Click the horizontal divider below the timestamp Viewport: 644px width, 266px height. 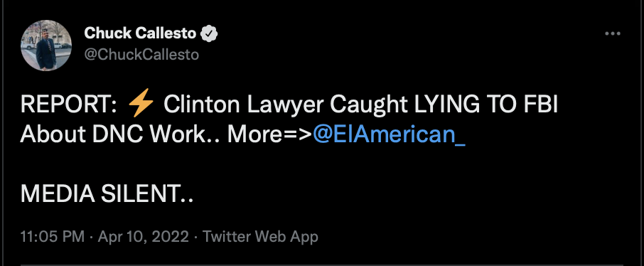click(322, 265)
